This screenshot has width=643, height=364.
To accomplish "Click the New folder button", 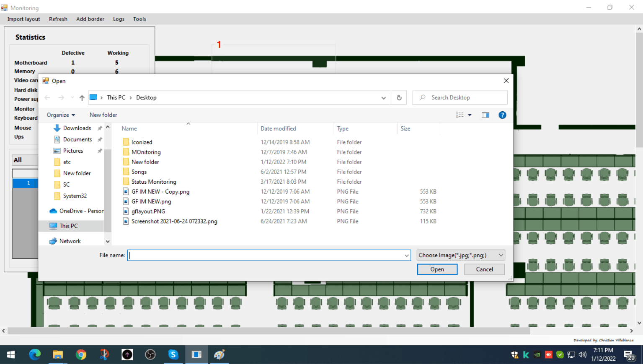I will tap(103, 115).
